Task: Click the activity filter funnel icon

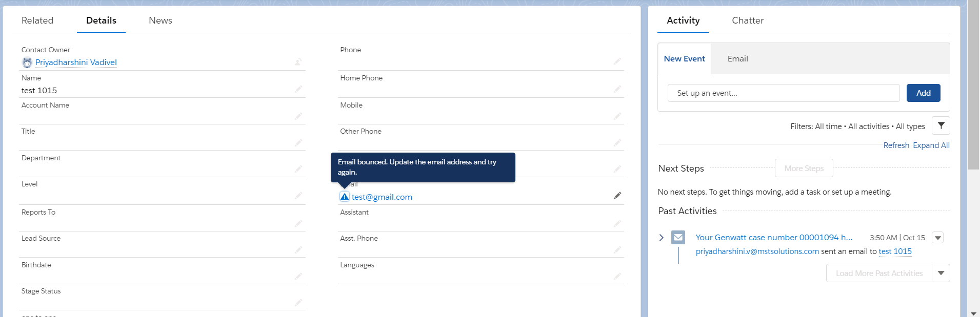Action: click(x=941, y=125)
